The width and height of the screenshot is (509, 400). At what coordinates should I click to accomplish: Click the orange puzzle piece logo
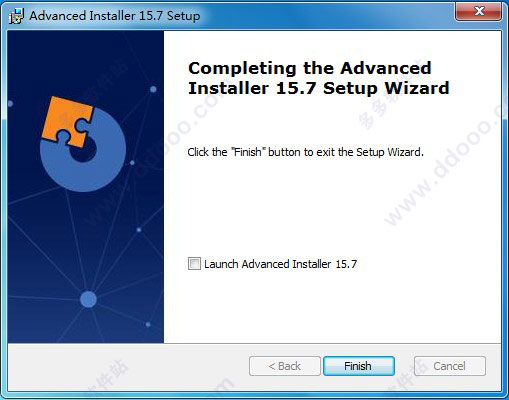click(67, 122)
